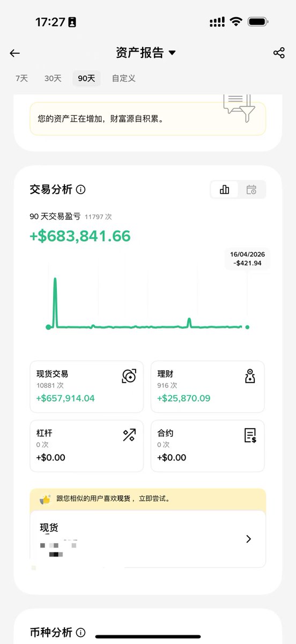Viewport: 296px width, 644px height.
Task: Tap the 现货交易 spot icon
Action: pos(129,376)
